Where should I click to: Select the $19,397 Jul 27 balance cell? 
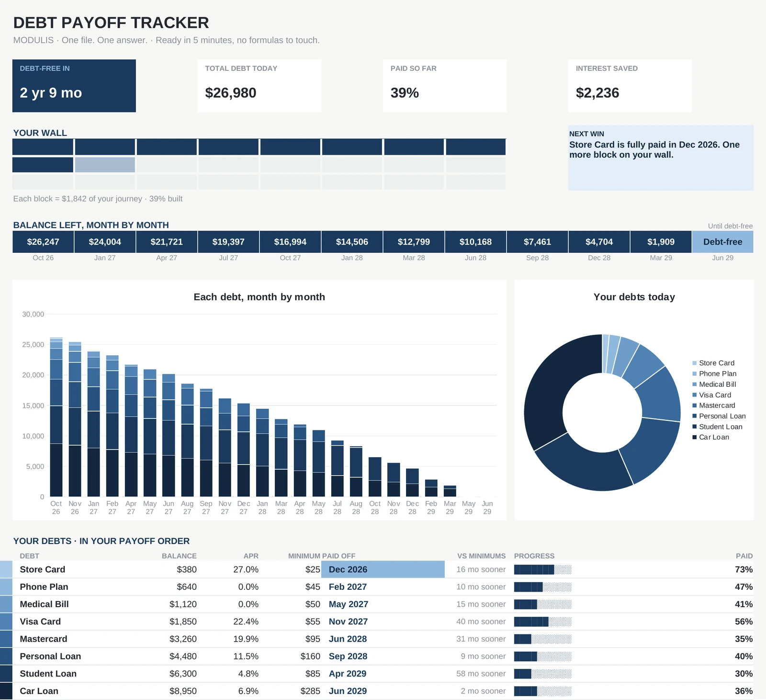(x=228, y=242)
